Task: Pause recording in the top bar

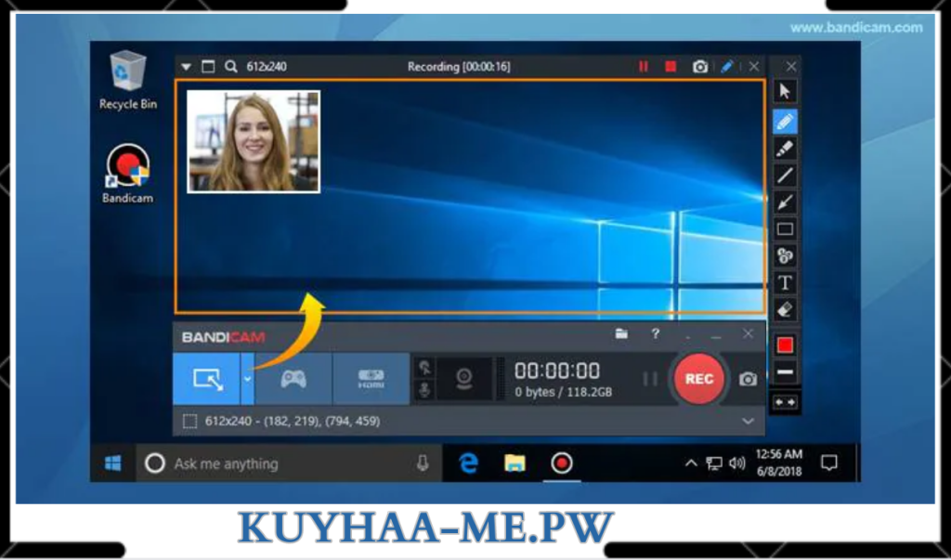Action: (644, 67)
